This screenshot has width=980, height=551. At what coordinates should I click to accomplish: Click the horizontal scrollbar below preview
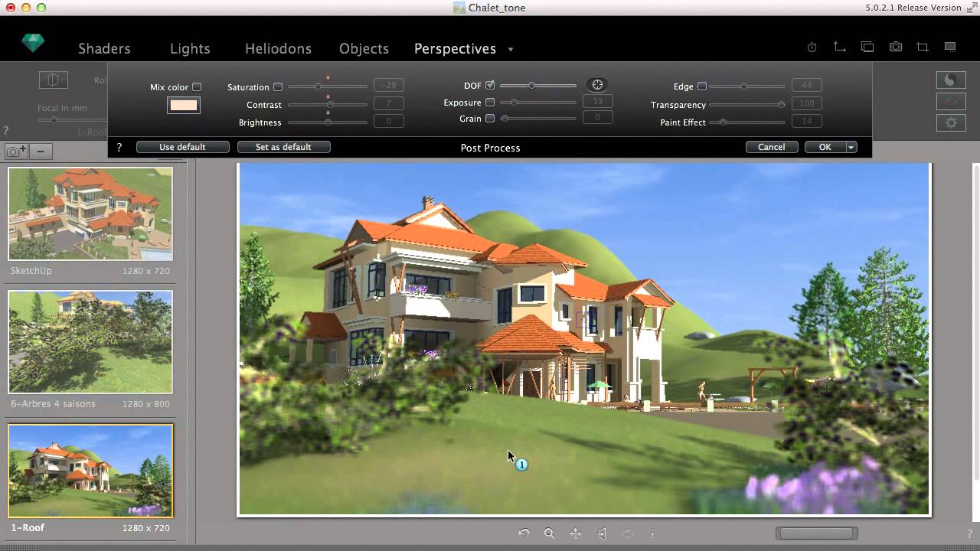point(817,533)
